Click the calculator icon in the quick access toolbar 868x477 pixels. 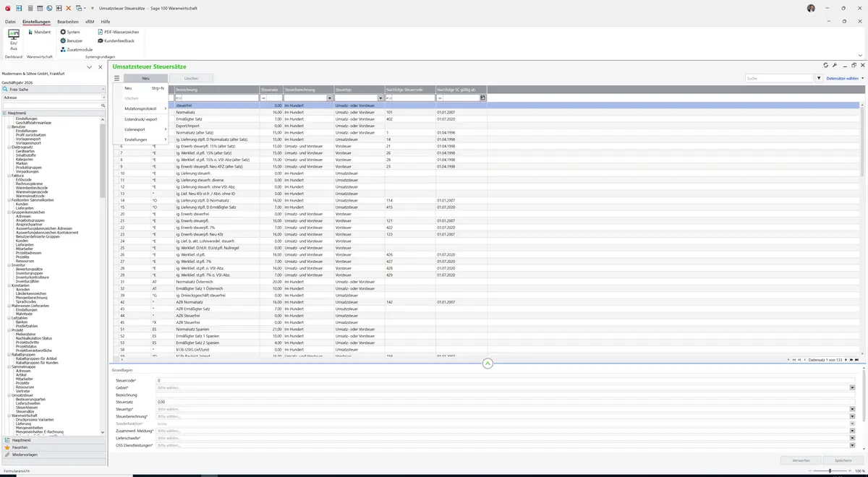[x=30, y=8]
